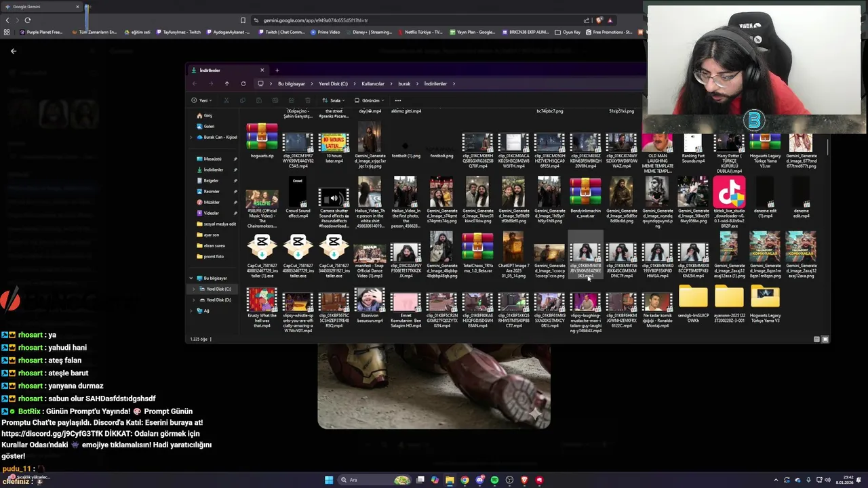This screenshot has height=488, width=868.
Task: Expand the Yerel Disk (D:) tree node
Action: coord(195,300)
